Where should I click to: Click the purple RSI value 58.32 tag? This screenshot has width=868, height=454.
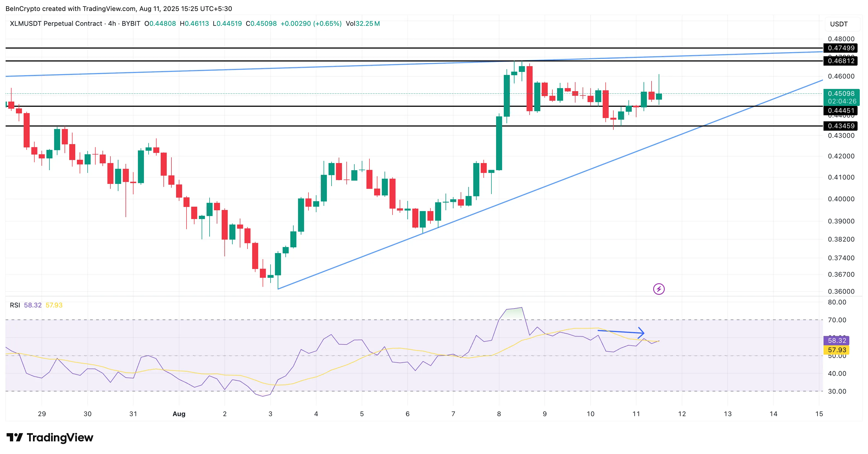pos(837,340)
